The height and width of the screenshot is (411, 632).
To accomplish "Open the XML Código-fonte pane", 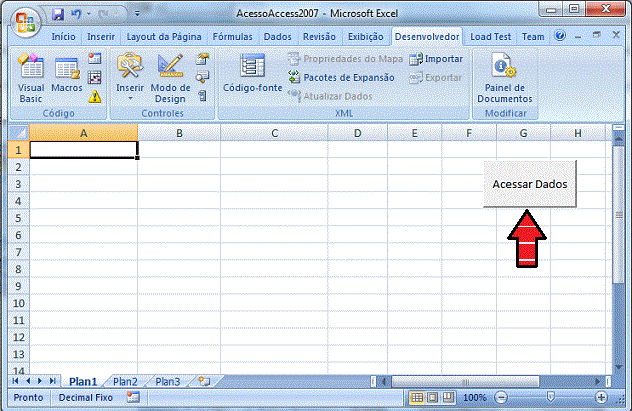I will (x=253, y=74).
